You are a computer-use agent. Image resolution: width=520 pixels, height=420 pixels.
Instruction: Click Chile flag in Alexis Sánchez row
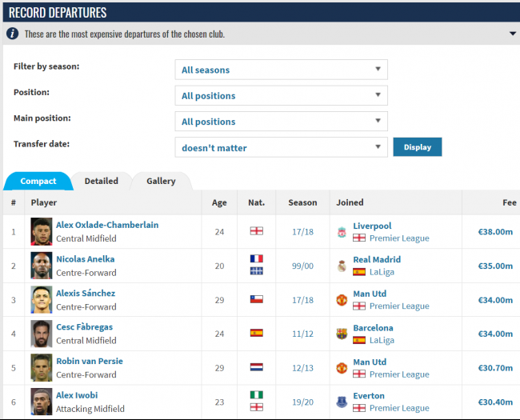[x=256, y=299]
